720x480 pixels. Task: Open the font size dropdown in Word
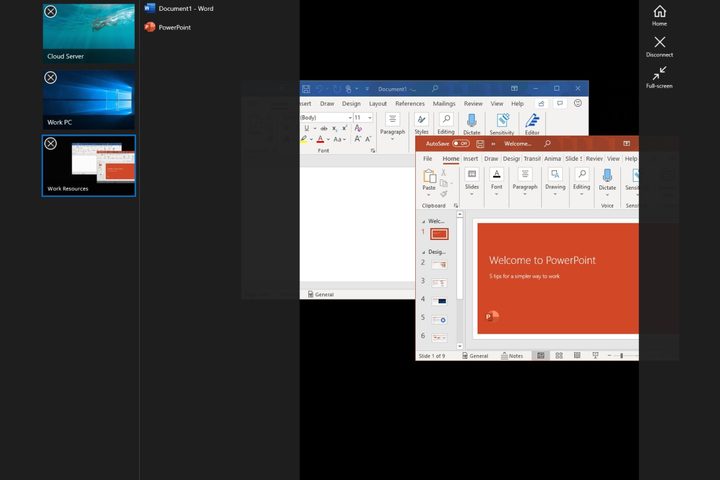coord(369,118)
